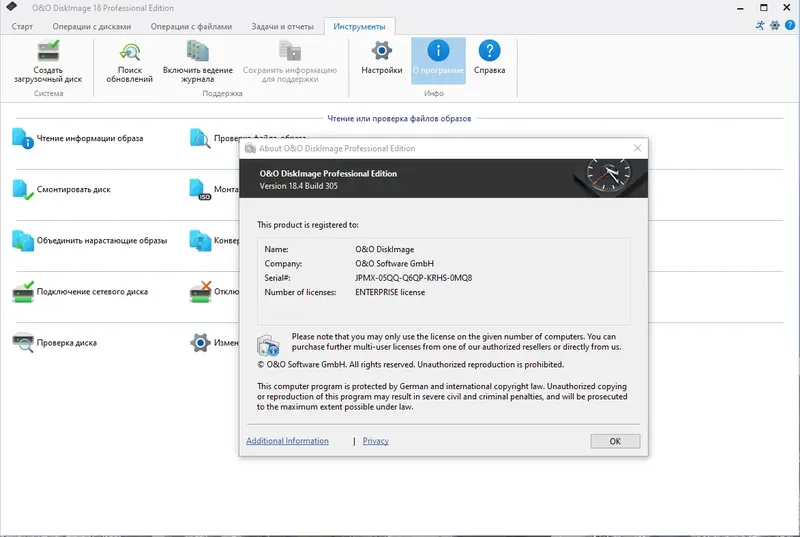This screenshot has height=537, width=800.
Task: Click the convert image files icon
Action: tap(200, 241)
